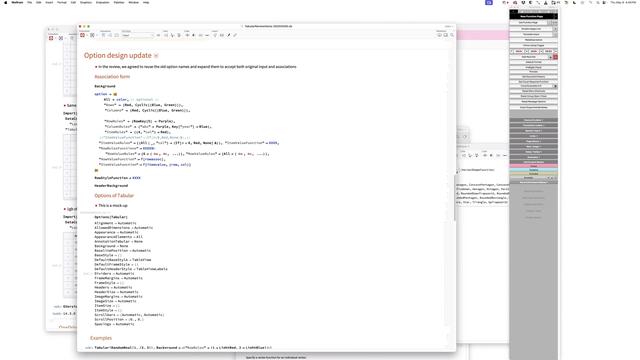Screen dimensions: 640x360
Task: Click the light blue palette button
Action: pyautogui.click(x=533, y=170)
